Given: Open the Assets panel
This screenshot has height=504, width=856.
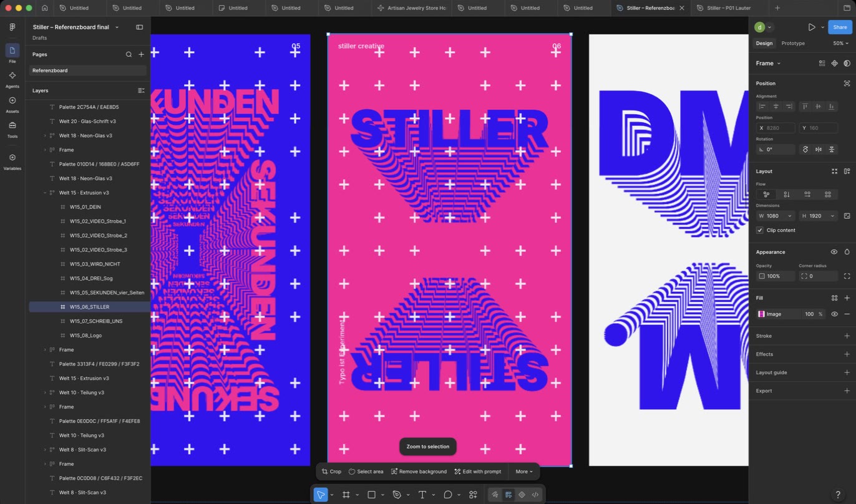Looking at the screenshot, I should pyautogui.click(x=12, y=103).
